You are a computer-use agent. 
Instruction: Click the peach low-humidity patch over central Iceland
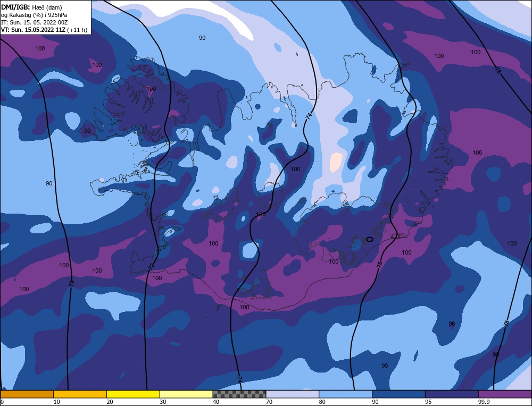point(336,162)
